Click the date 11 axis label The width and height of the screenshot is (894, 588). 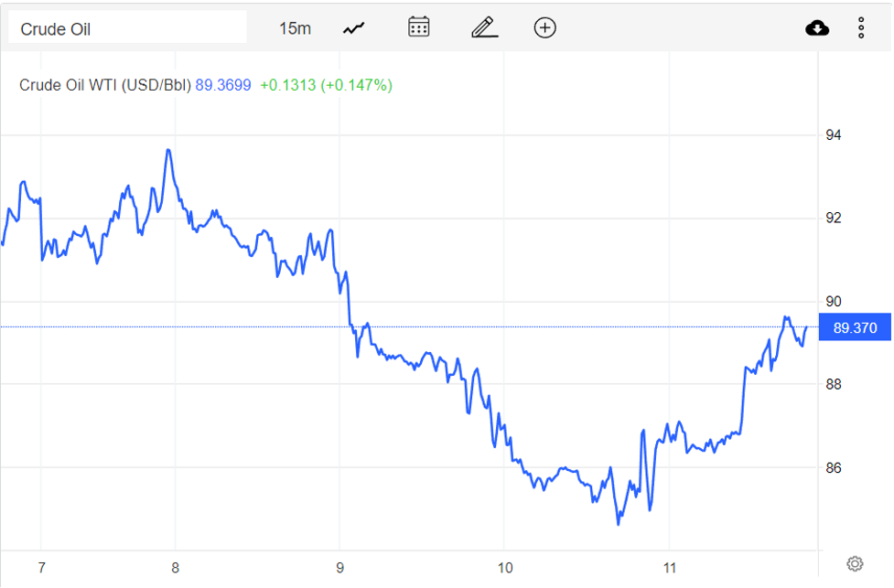coord(670,568)
